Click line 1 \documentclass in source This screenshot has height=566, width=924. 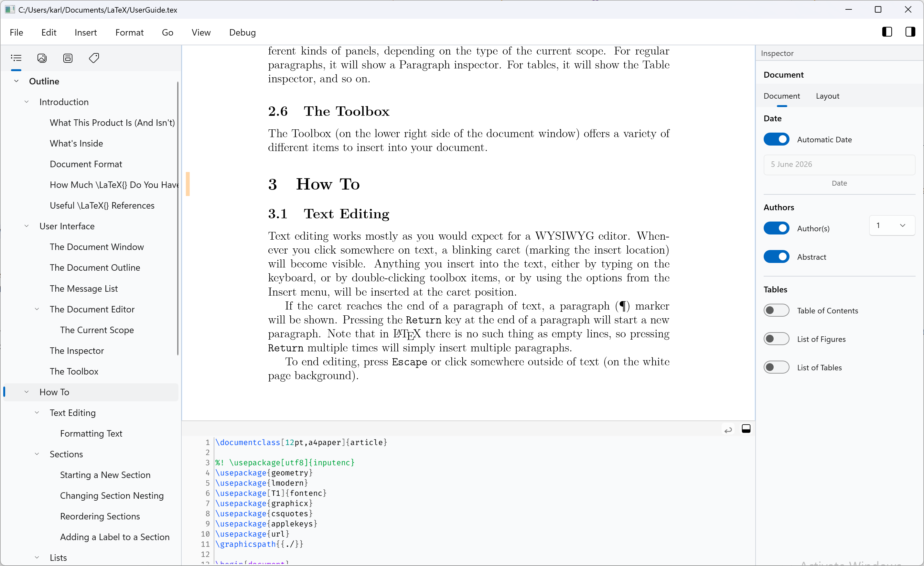click(x=301, y=442)
